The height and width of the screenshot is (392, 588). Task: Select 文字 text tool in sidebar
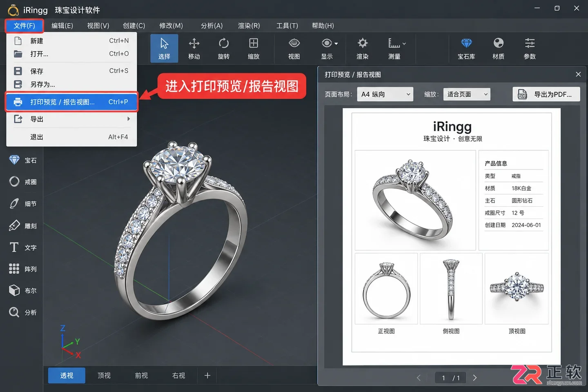tap(22, 247)
